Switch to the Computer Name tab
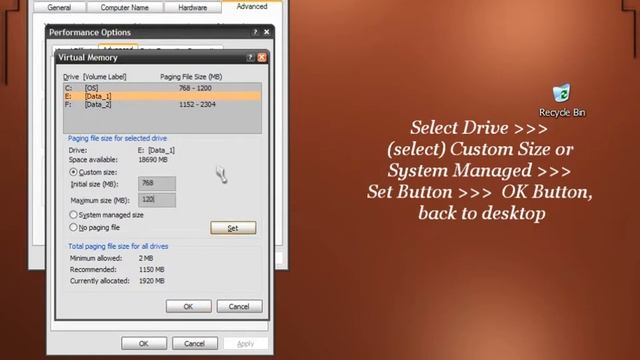 point(124,7)
